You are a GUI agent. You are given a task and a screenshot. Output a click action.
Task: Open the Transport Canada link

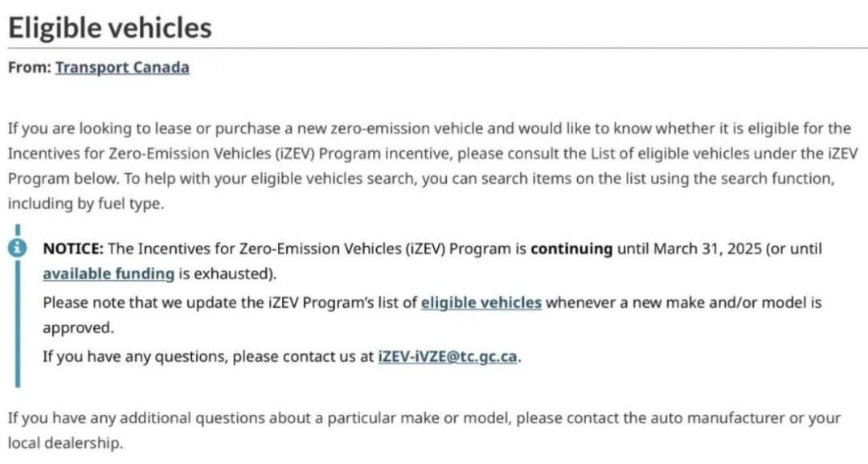coord(122,68)
